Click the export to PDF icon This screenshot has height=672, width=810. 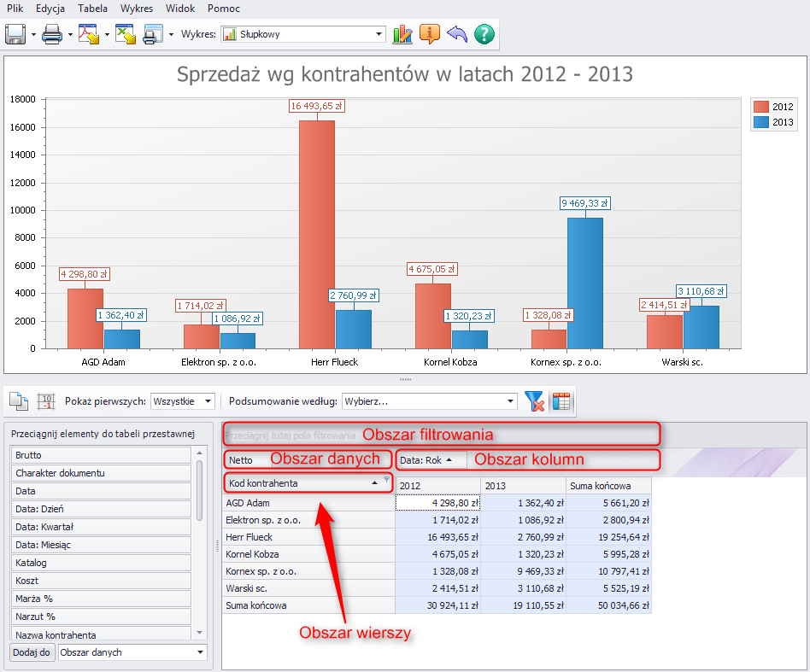[x=89, y=34]
